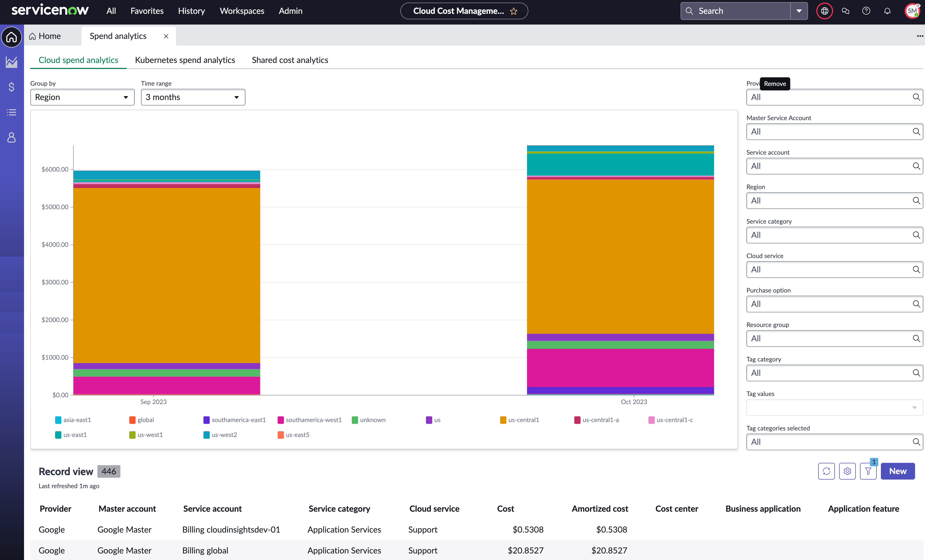The height and width of the screenshot is (560, 925).
Task: Click search icon in Tag category field
Action: click(x=916, y=373)
